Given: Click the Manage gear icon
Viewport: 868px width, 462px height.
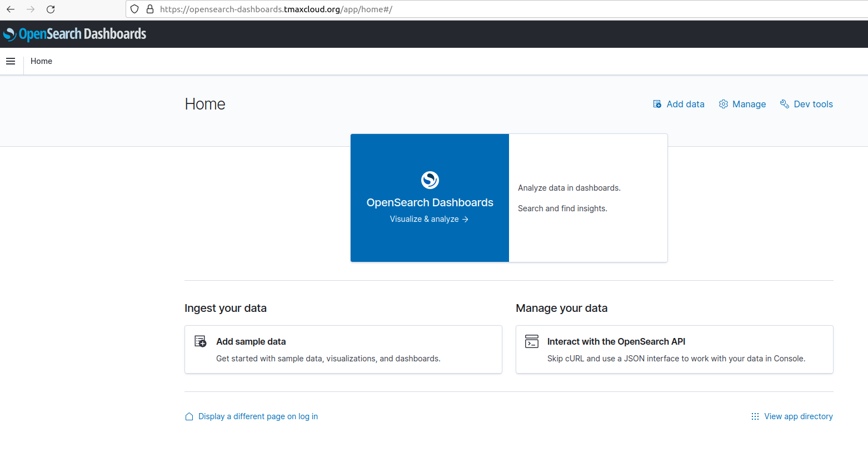Looking at the screenshot, I should click(x=724, y=104).
